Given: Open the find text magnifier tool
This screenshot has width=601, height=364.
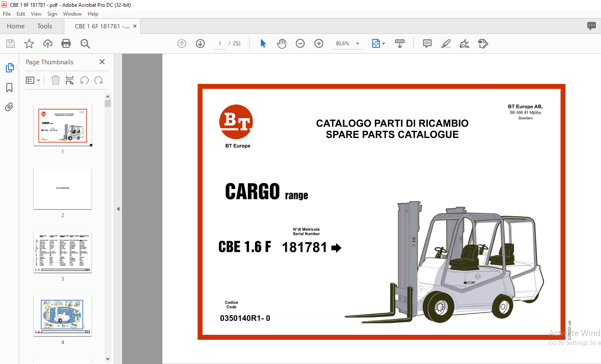Looking at the screenshot, I should point(85,44).
